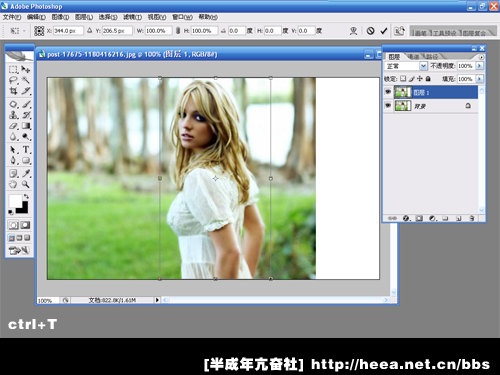Expand the opacity slider arrow
Screen dimensions: 500x375
479,66
